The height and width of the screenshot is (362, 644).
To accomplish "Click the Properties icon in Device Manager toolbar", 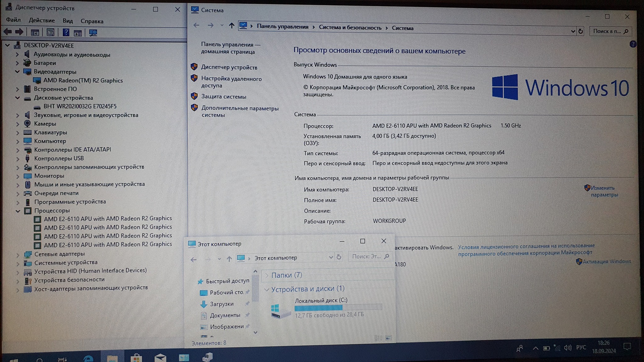I will point(50,32).
